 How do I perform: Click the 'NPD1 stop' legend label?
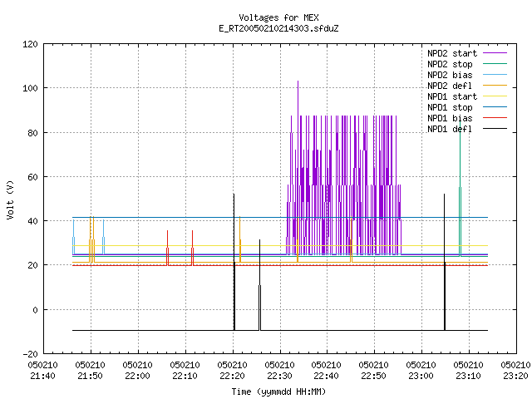tap(450, 107)
